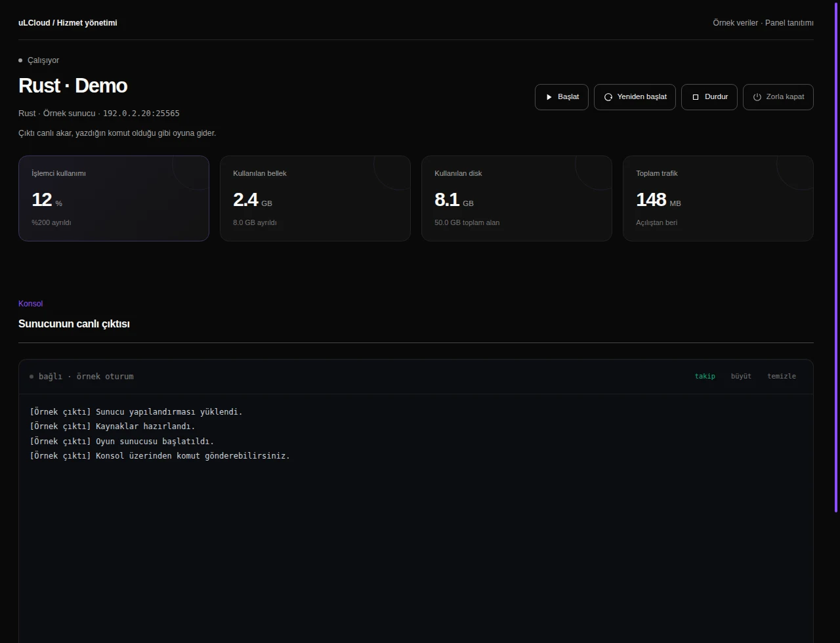840x643 pixels.
Task: Click the 50.0 GB toplam alan text
Action: point(467,222)
